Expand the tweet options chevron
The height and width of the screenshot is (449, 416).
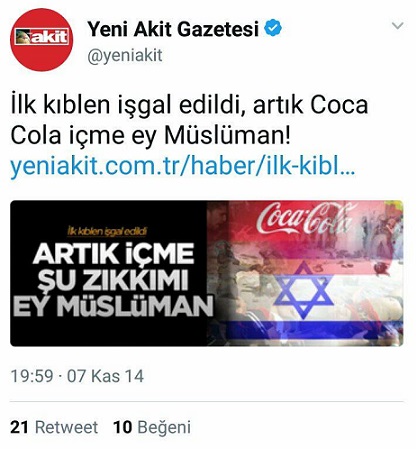pyautogui.click(x=398, y=25)
